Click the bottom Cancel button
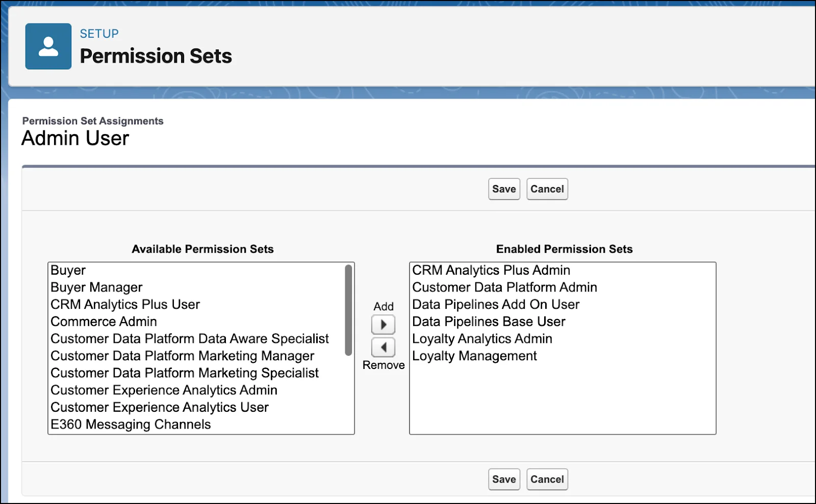816x504 pixels. click(547, 480)
